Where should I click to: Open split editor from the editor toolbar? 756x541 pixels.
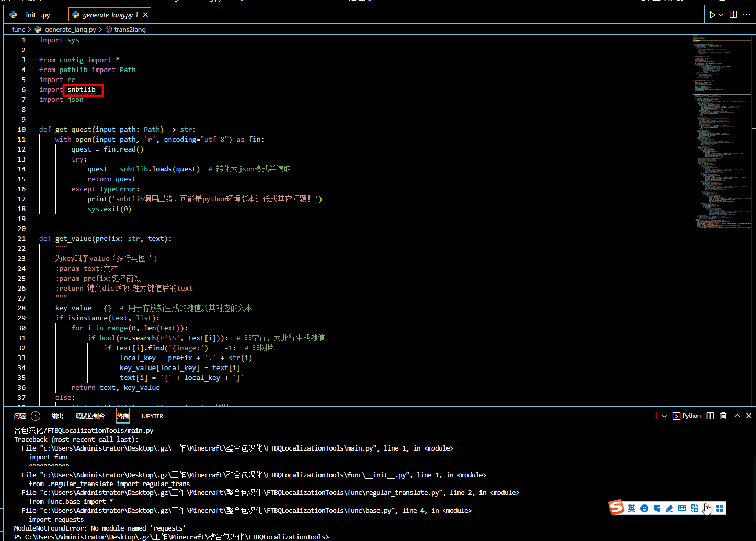(733, 14)
